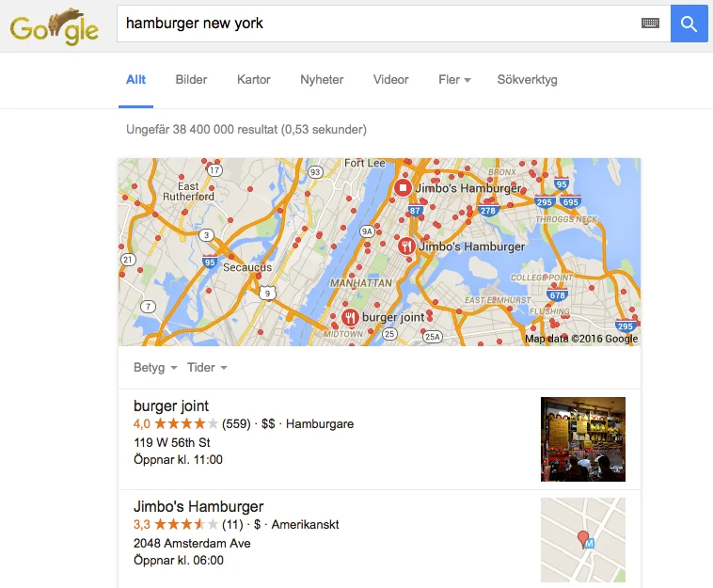Screen dimensions: 713x588
Task: Open the Videor tab
Action: click(390, 80)
